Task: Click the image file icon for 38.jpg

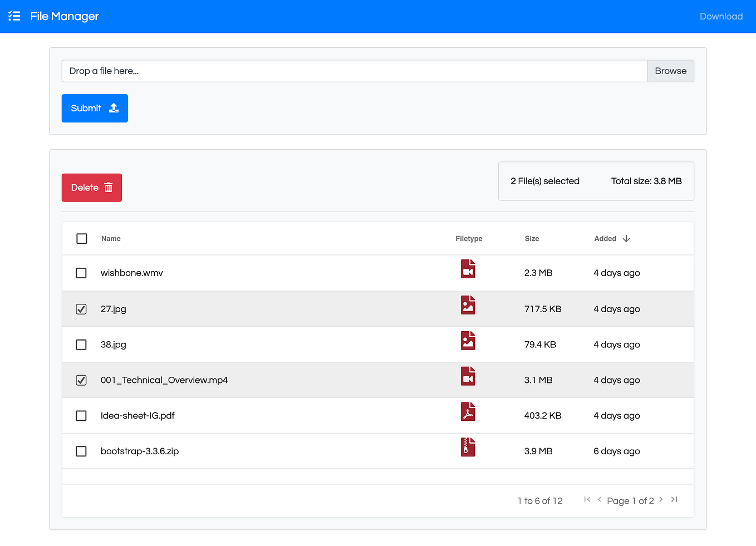Action: click(x=468, y=341)
